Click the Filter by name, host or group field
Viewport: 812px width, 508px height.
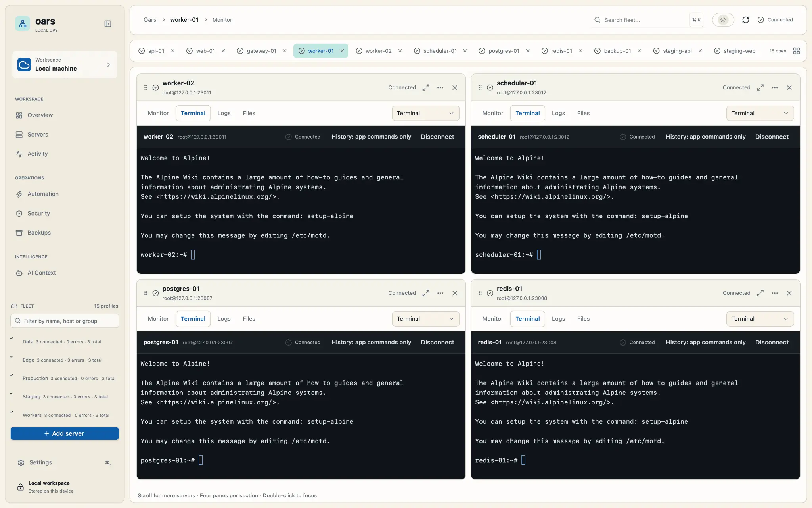pos(65,321)
